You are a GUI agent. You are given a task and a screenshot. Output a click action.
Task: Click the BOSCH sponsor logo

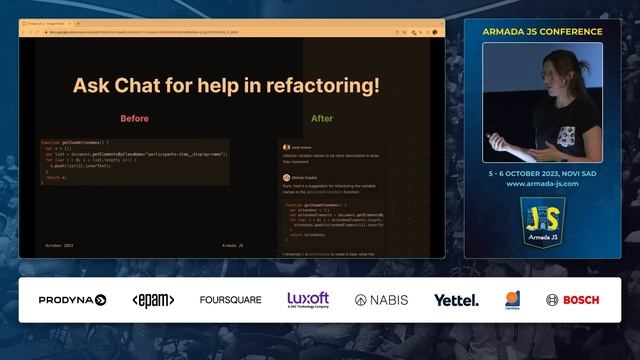(x=573, y=300)
